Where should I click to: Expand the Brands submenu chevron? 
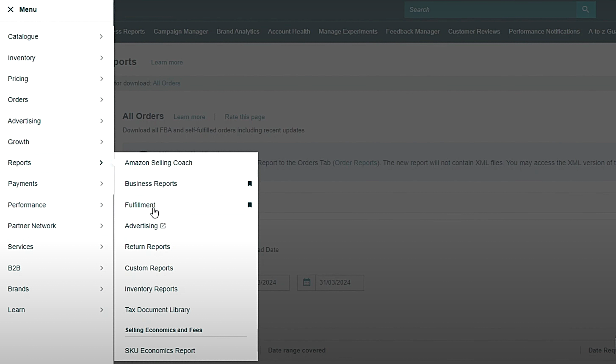[101, 289]
